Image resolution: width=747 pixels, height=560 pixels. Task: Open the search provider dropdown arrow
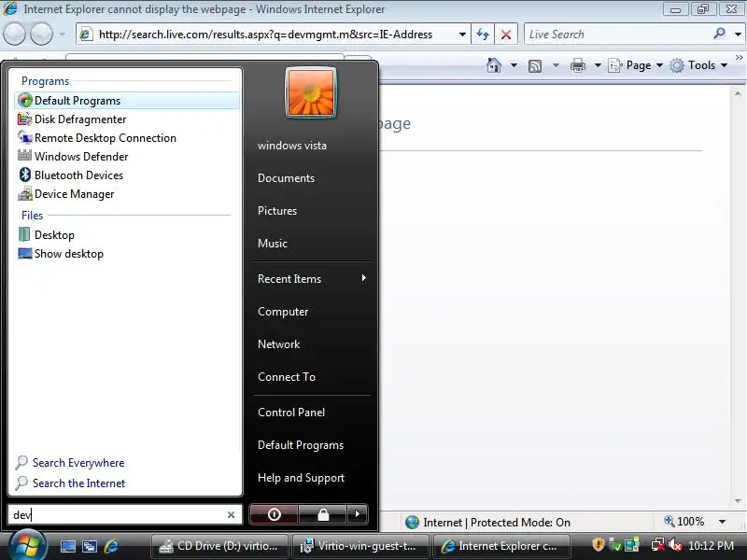[x=738, y=35]
